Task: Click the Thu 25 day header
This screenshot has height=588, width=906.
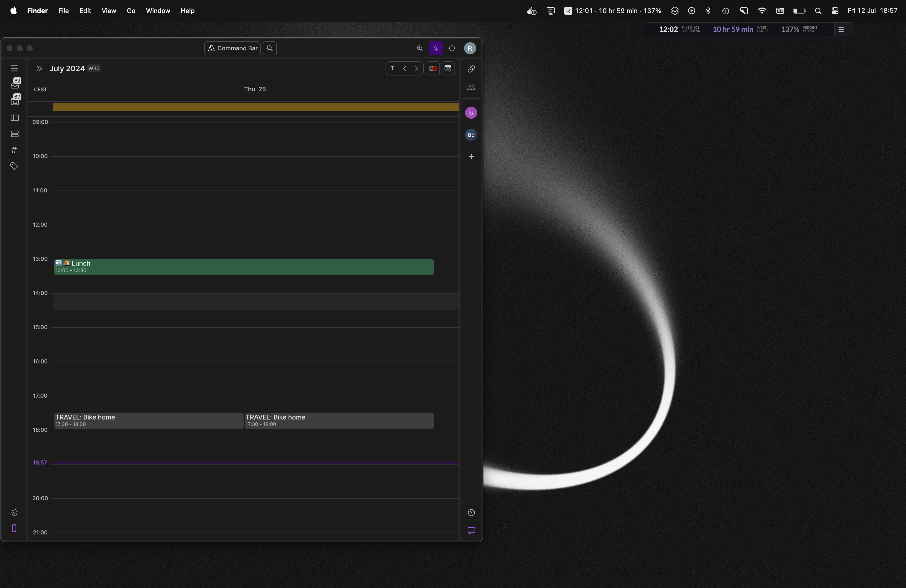Action: (x=255, y=89)
